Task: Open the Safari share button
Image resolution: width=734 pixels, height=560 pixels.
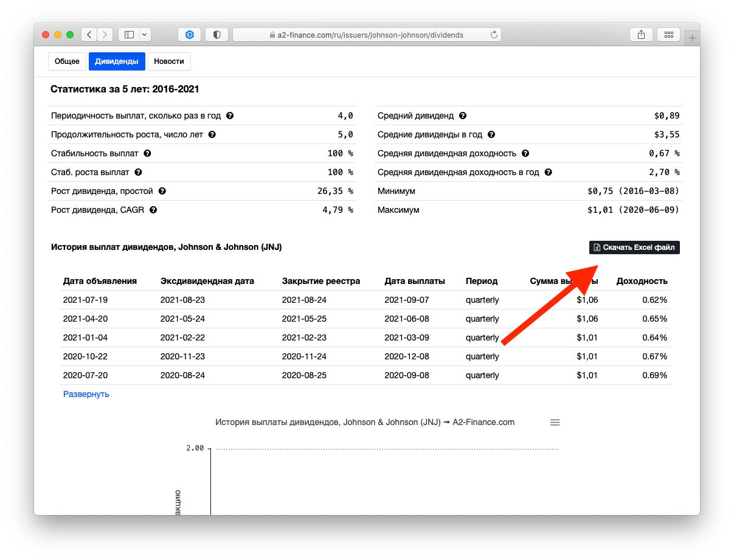Action: [x=641, y=35]
